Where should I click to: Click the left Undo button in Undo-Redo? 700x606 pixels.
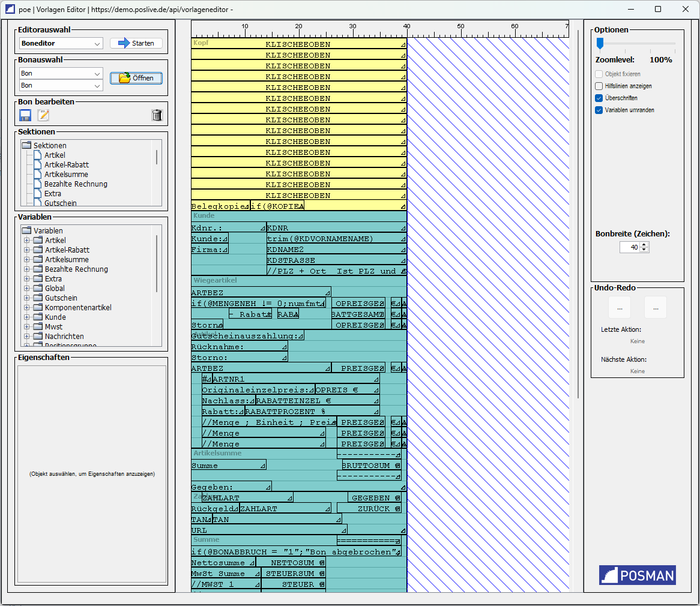coord(619,307)
